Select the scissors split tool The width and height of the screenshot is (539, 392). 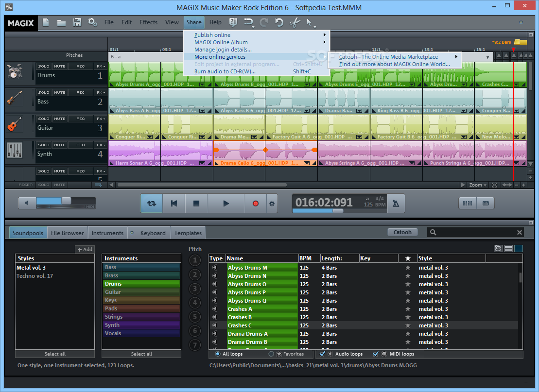click(x=295, y=23)
